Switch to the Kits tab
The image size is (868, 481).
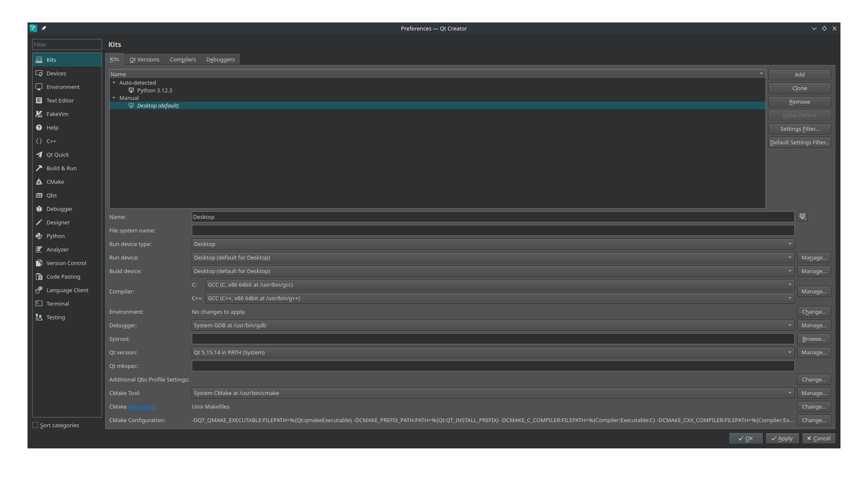pyautogui.click(x=114, y=59)
